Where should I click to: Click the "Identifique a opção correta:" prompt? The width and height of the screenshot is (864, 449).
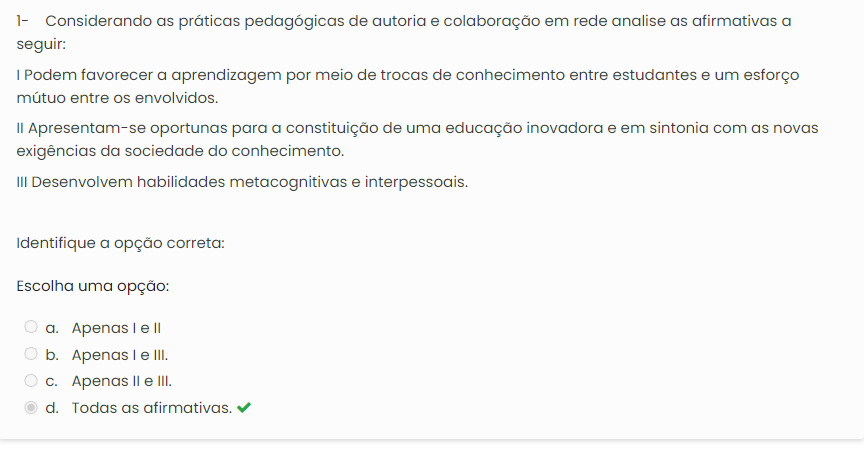click(x=120, y=242)
